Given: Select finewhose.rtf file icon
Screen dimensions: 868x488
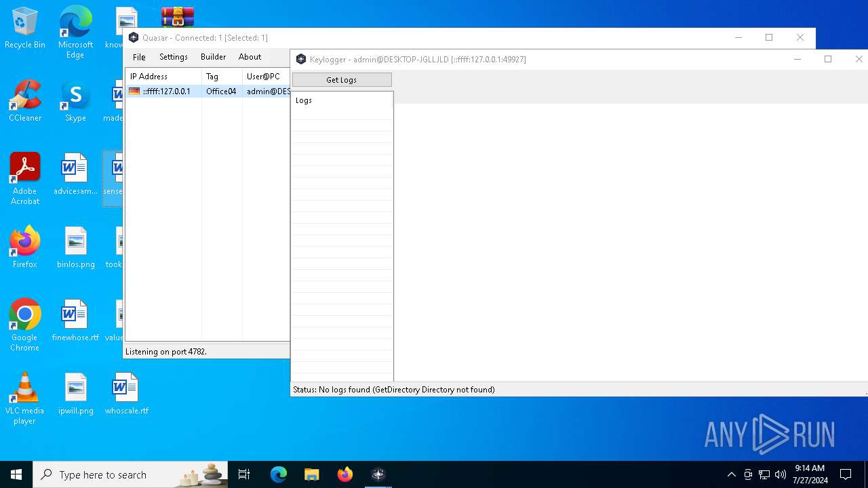Looking at the screenshot, I should click(x=75, y=321).
